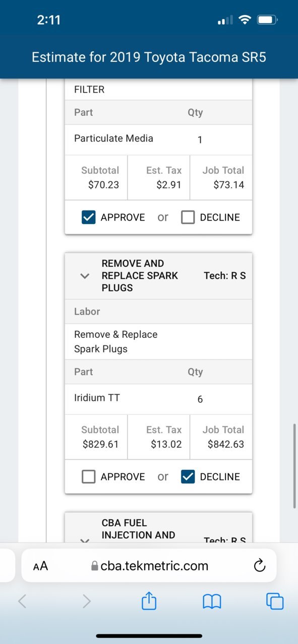Image resolution: width=298 pixels, height=644 pixels.
Task: Check APPROVE for spark plugs job
Action: [88, 476]
